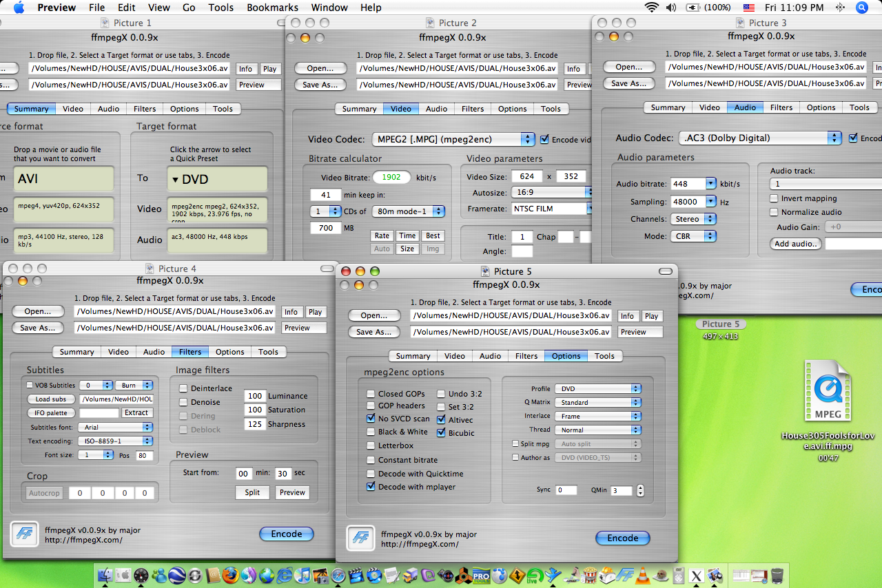The width and height of the screenshot is (882, 588).
Task: Open VLC traffic cone icon in the Dock
Action: click(643, 574)
